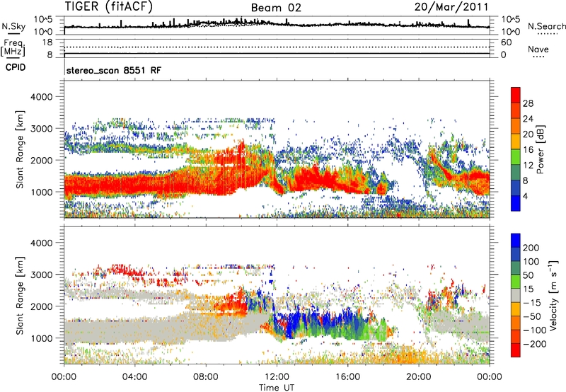Click the '200' tick on the velocity scale

pos(531,248)
